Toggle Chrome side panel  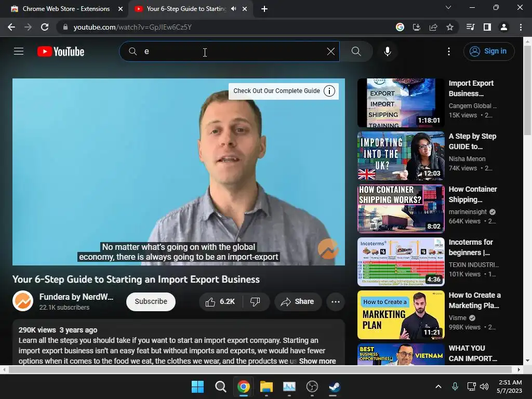click(487, 27)
